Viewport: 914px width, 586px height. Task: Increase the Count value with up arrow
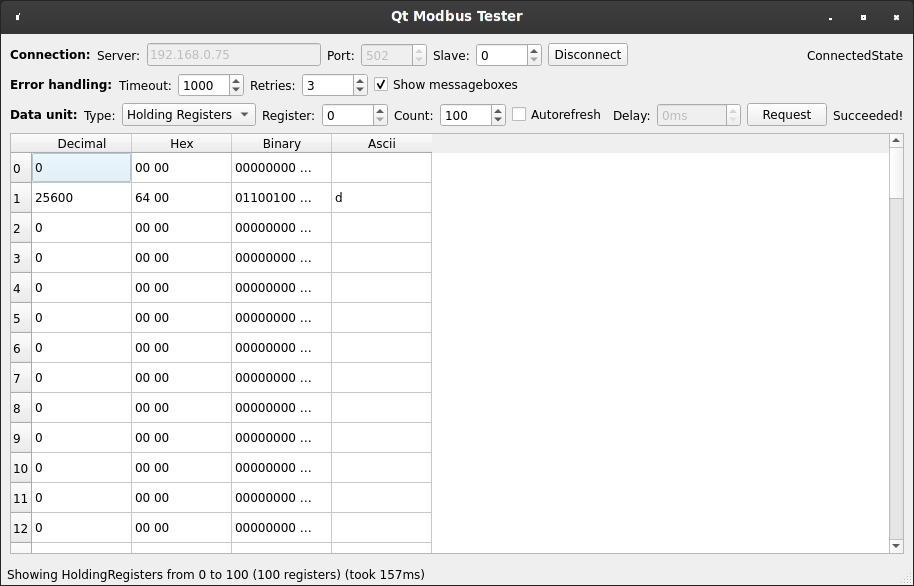pos(498,110)
